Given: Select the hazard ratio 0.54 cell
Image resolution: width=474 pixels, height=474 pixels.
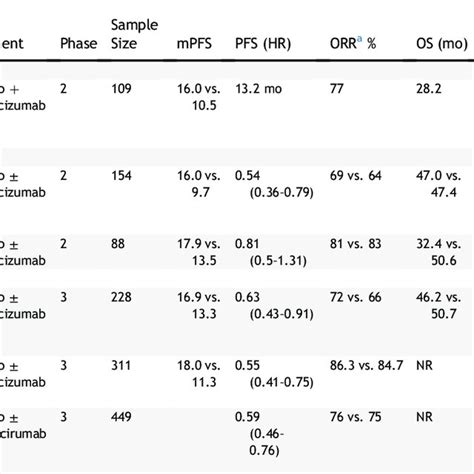Looking at the screenshot, I should click(x=274, y=184).
